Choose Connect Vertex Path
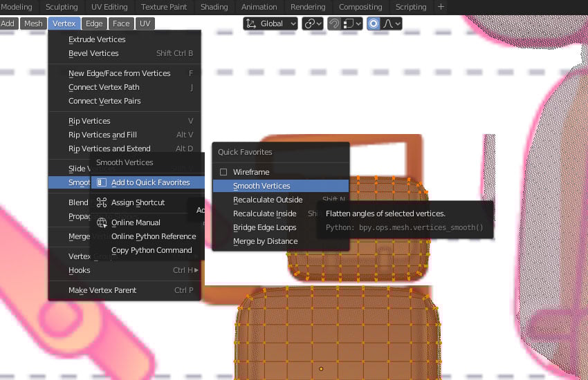Viewport: 588px width, 380px height. pos(125,87)
